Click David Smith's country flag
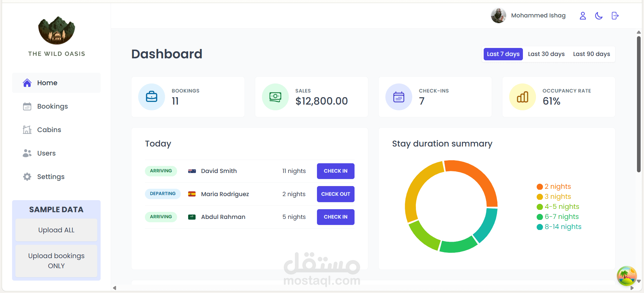644x293 pixels. pyautogui.click(x=192, y=171)
